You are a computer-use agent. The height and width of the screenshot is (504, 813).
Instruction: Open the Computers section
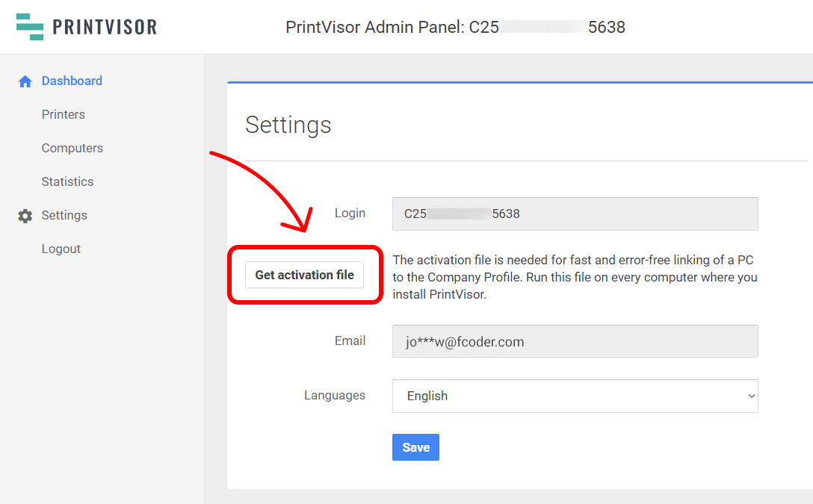click(72, 148)
